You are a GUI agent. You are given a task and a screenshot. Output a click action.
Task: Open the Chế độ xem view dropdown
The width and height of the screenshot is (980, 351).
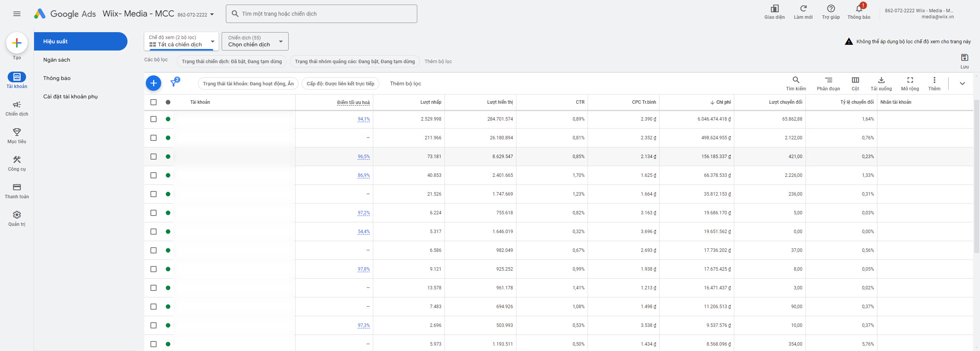(x=181, y=41)
